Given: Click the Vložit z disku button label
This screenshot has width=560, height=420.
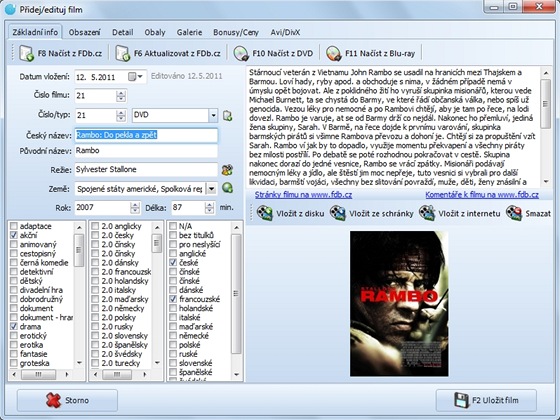Looking at the screenshot, I should coord(300,214).
